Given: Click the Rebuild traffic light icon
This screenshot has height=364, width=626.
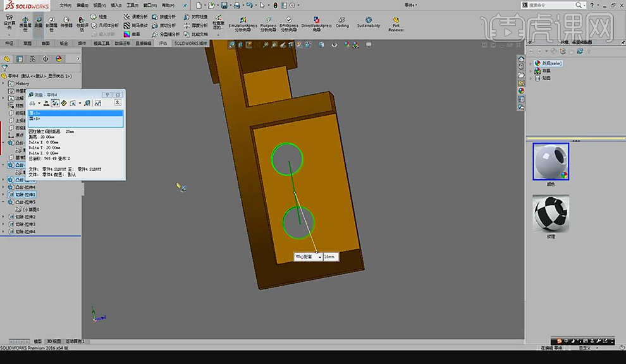Looking at the screenshot, I should point(275,5).
